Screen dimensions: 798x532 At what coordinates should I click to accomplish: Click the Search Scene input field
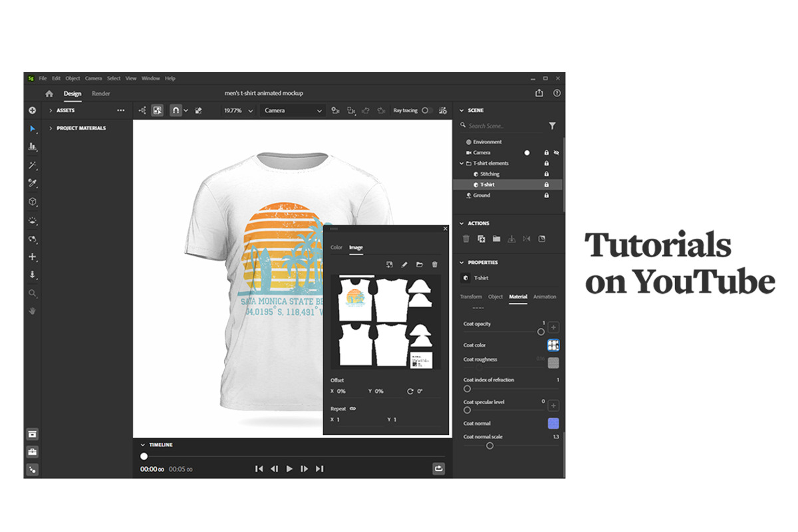pyautogui.click(x=502, y=126)
